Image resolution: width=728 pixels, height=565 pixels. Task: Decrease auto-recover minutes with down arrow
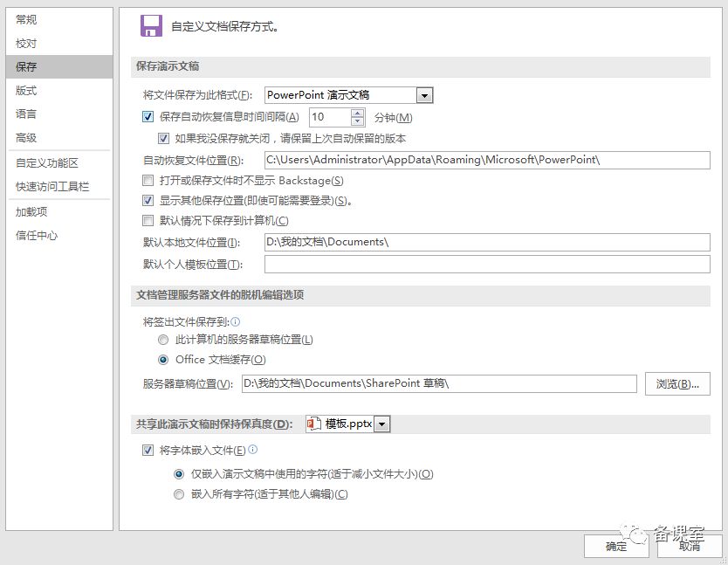click(357, 121)
